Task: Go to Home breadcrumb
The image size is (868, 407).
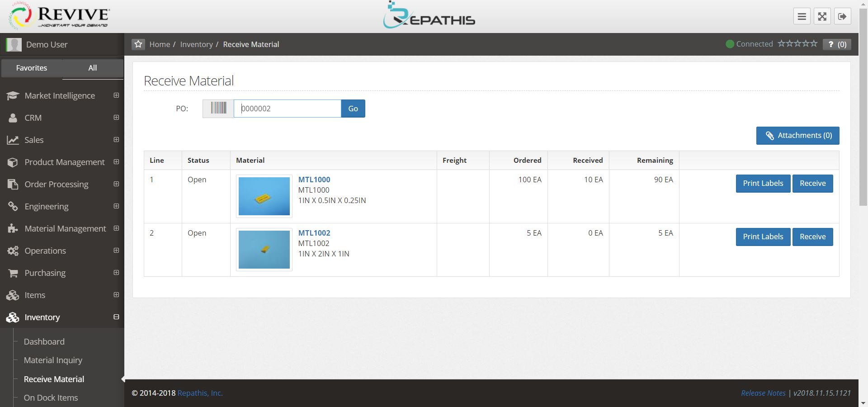Action: 160,44
